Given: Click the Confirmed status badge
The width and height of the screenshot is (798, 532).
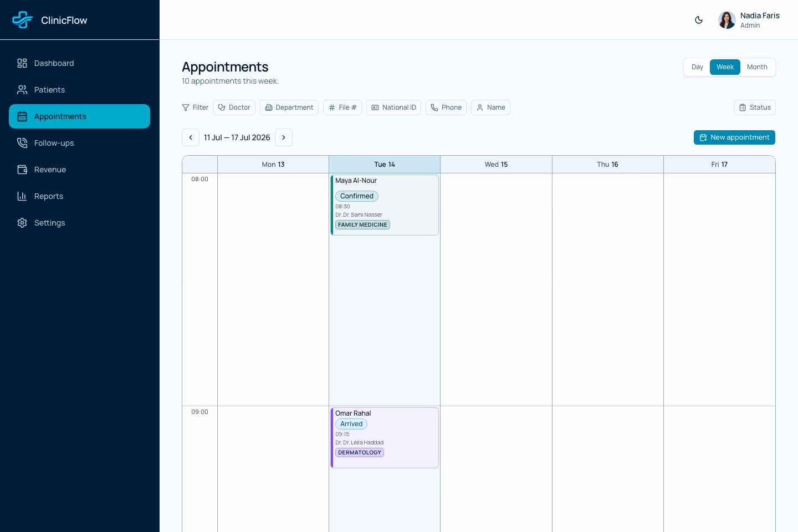Looking at the screenshot, I should [357, 196].
